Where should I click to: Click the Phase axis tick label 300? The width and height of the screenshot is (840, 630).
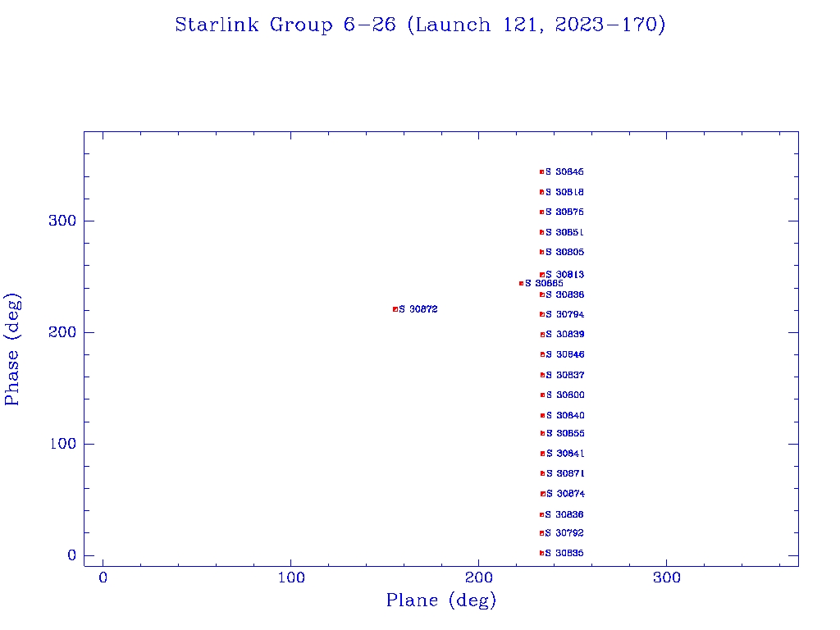(x=62, y=221)
